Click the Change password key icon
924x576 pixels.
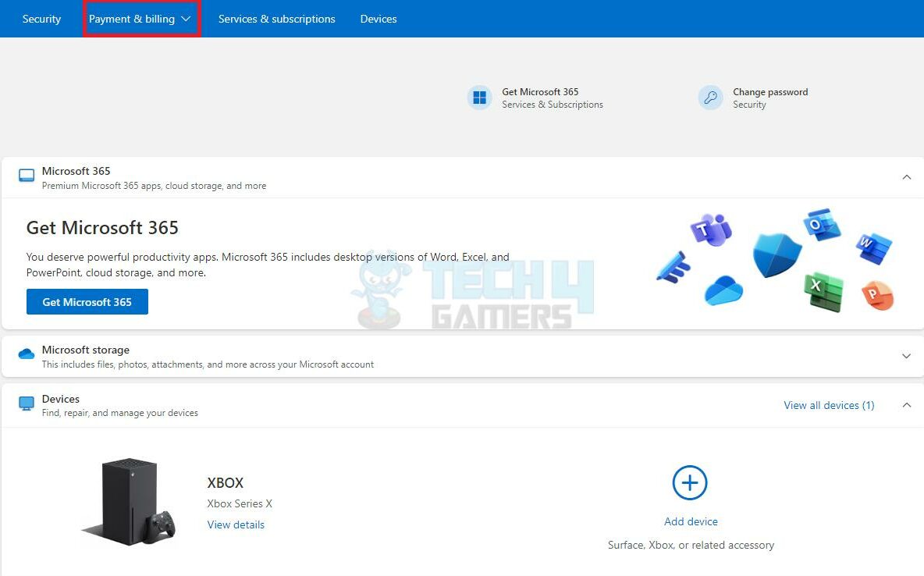pyautogui.click(x=710, y=97)
